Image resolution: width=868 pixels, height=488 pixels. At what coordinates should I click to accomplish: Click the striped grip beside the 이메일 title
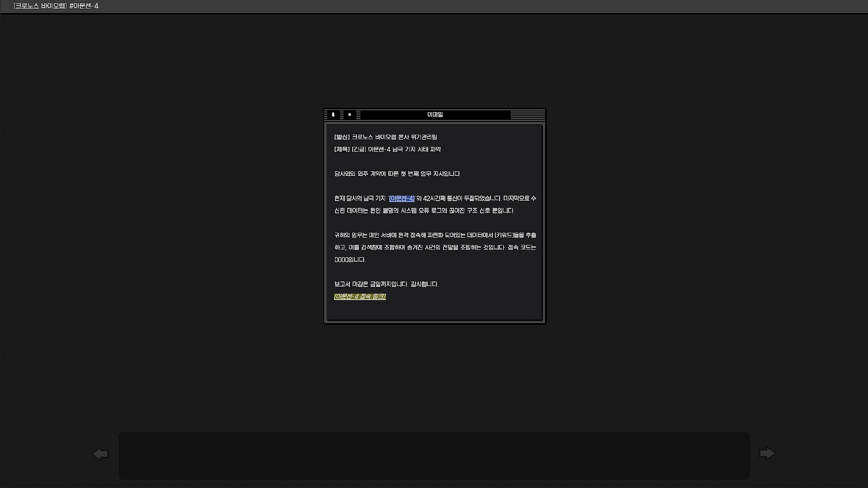[528, 115]
